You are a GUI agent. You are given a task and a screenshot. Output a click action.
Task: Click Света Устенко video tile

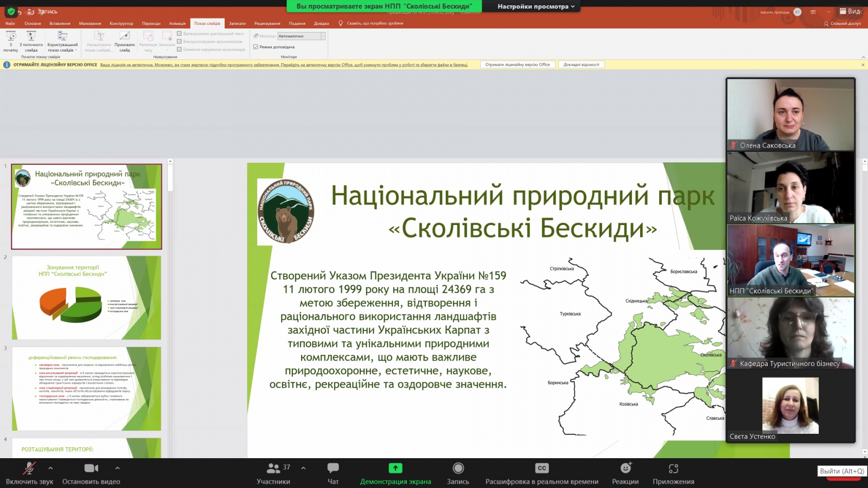(790, 406)
